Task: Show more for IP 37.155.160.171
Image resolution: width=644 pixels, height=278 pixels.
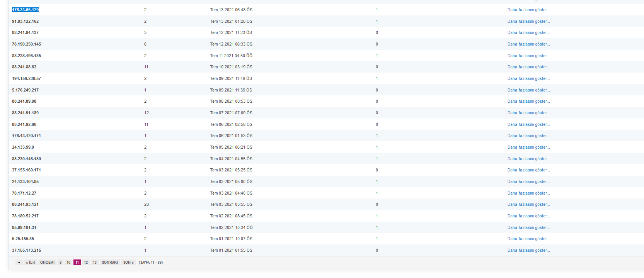Action: 528,170
